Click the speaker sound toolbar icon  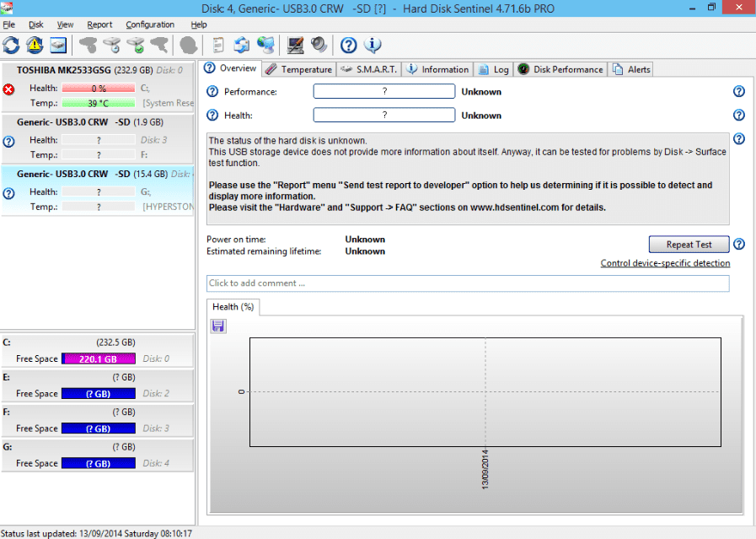(319, 46)
